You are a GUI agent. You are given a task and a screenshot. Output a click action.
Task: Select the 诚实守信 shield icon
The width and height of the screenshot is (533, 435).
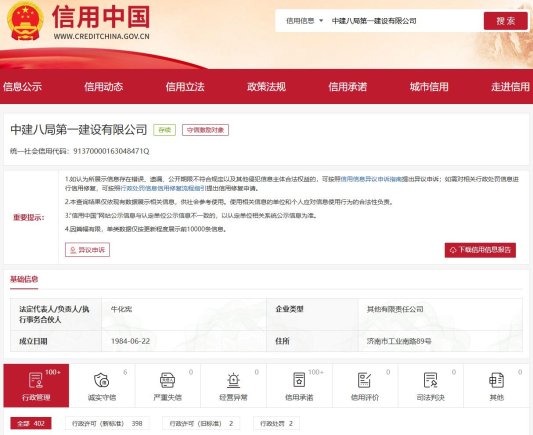101,380
